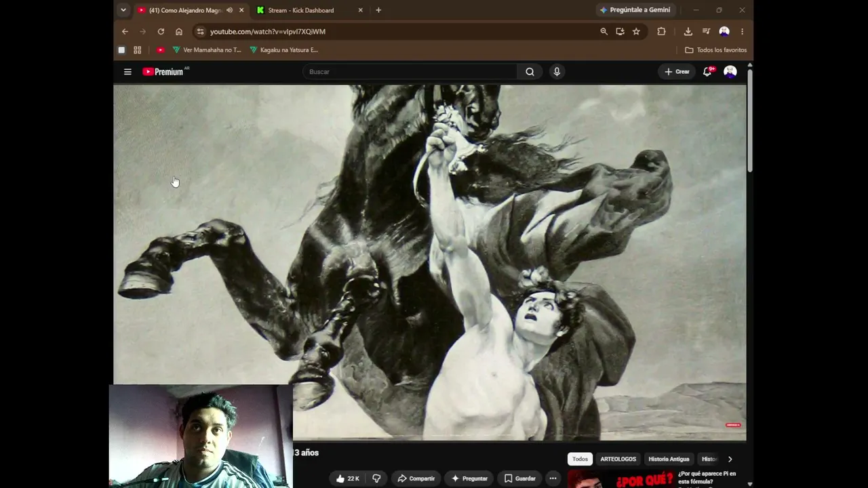Share the video with Compartir
Screen dimensions: 868x488
point(416,479)
